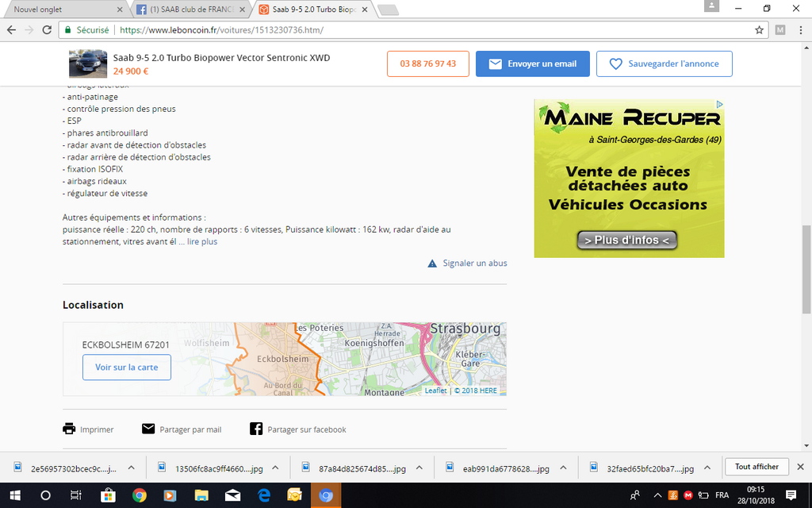The height and width of the screenshot is (508, 812).
Task: Click the FRA language indicator
Action: pyautogui.click(x=722, y=495)
